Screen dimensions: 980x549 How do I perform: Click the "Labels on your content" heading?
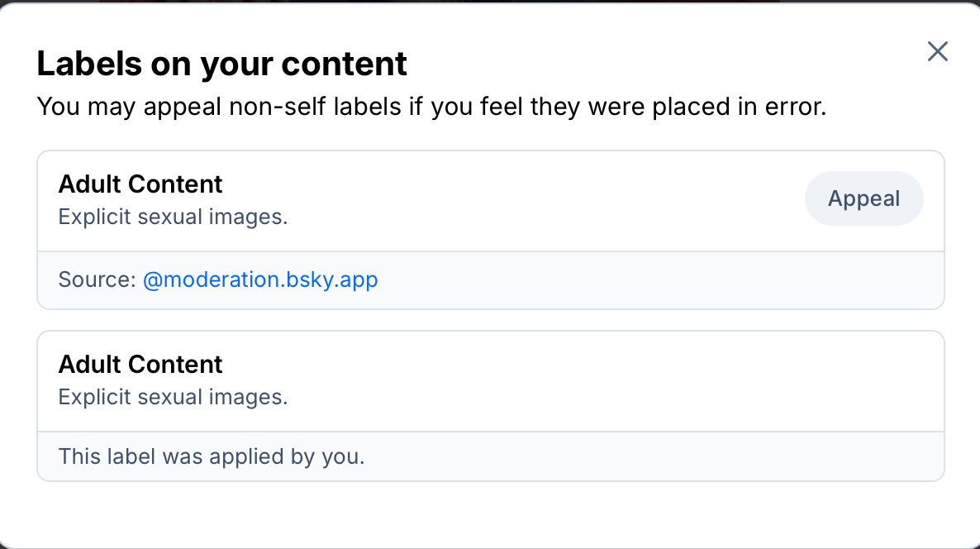coord(222,64)
